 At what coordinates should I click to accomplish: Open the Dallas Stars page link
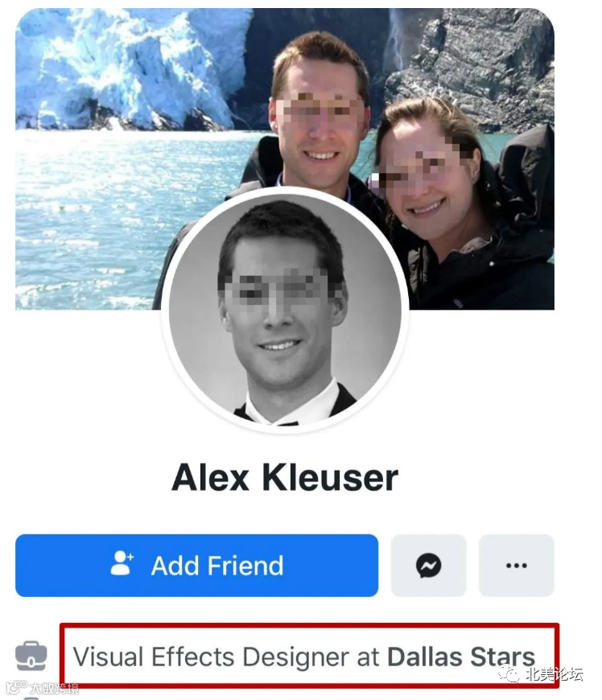click(x=461, y=657)
